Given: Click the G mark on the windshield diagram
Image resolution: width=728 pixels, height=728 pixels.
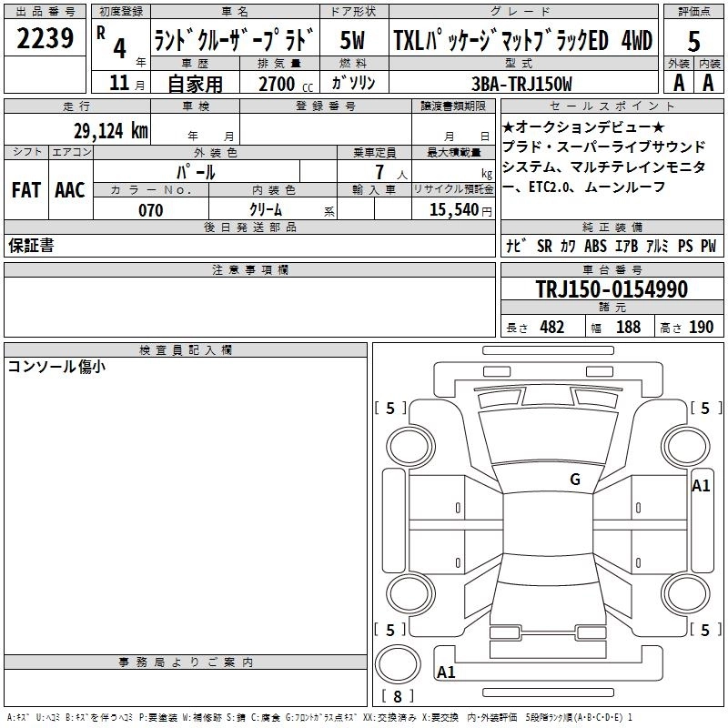Looking at the screenshot, I should pyautogui.click(x=575, y=480).
